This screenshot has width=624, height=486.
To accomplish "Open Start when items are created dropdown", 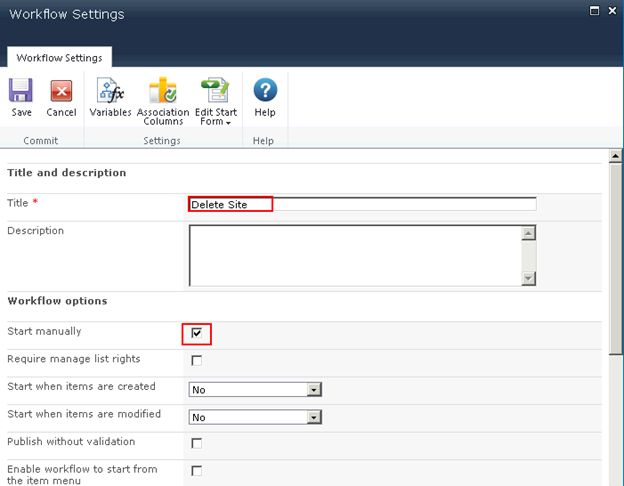I will tap(255, 389).
